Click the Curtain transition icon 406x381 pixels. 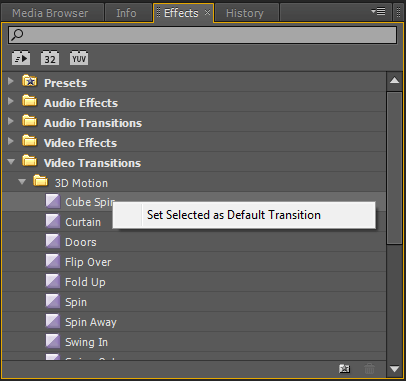[53, 221]
